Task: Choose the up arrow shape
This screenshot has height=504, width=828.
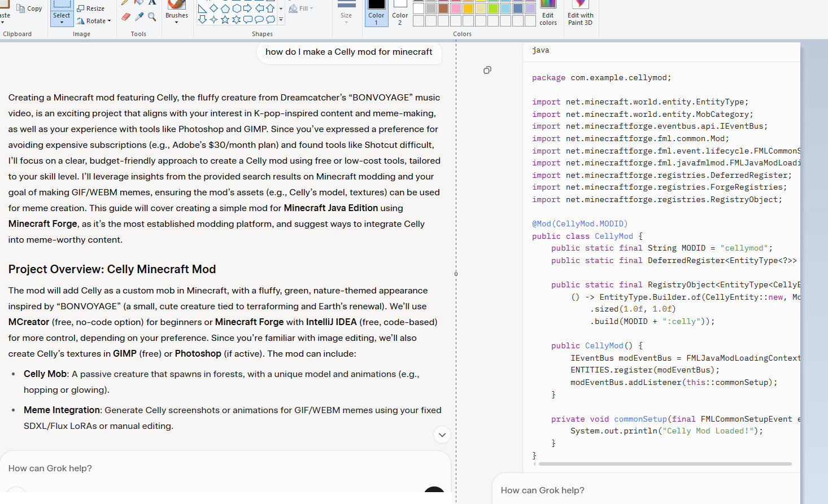Action: [271, 8]
